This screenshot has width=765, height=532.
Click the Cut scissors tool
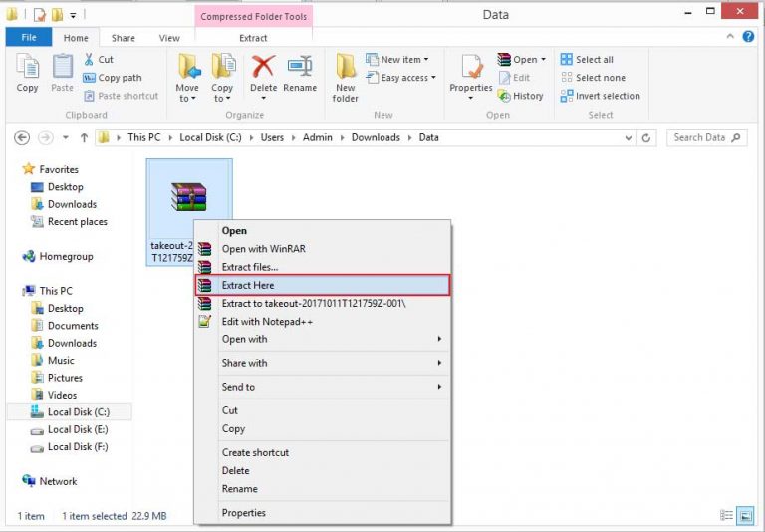pyautogui.click(x=99, y=60)
